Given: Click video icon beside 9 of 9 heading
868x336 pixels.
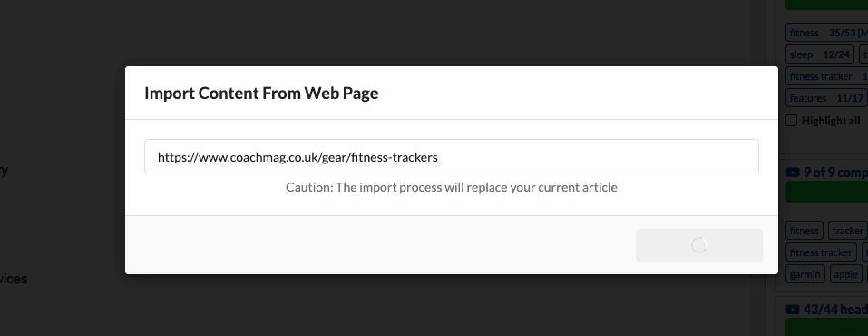Looking at the screenshot, I should pyautogui.click(x=793, y=173).
